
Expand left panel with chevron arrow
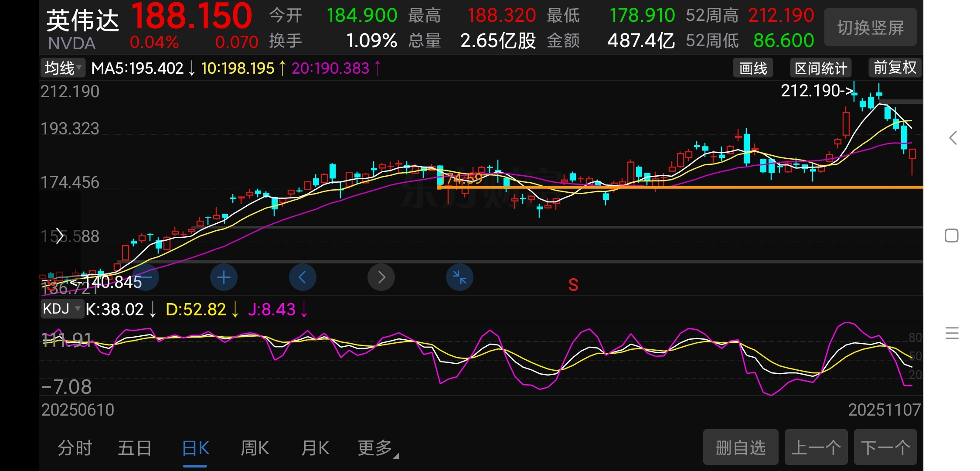60,236
